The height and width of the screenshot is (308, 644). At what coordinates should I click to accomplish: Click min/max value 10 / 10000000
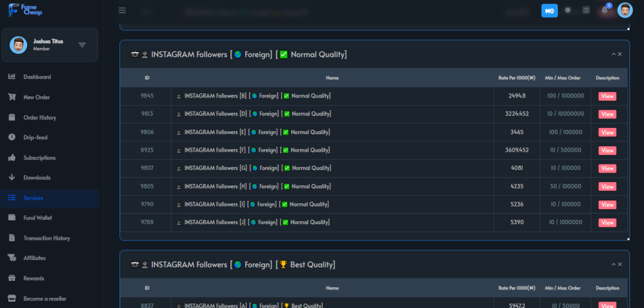click(x=565, y=114)
